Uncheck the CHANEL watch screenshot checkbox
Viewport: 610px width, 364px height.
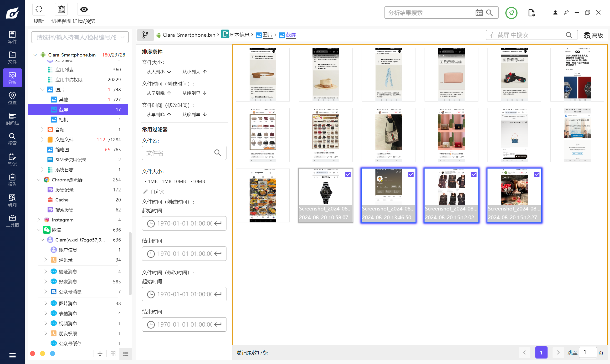(348, 174)
